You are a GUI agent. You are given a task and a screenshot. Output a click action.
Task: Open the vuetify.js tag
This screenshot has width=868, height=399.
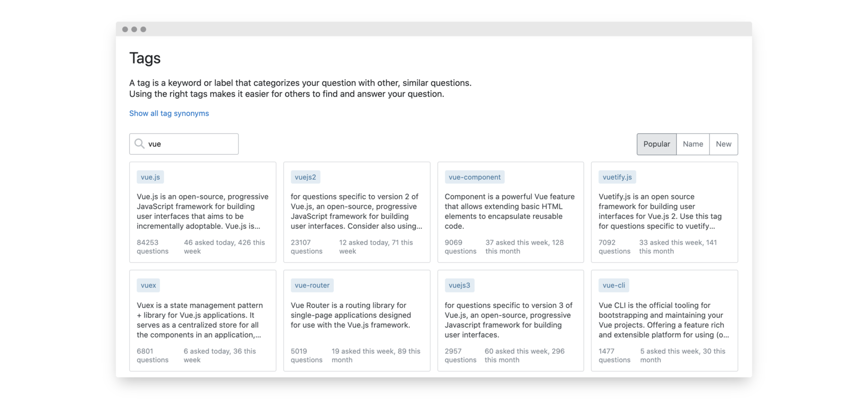(617, 177)
